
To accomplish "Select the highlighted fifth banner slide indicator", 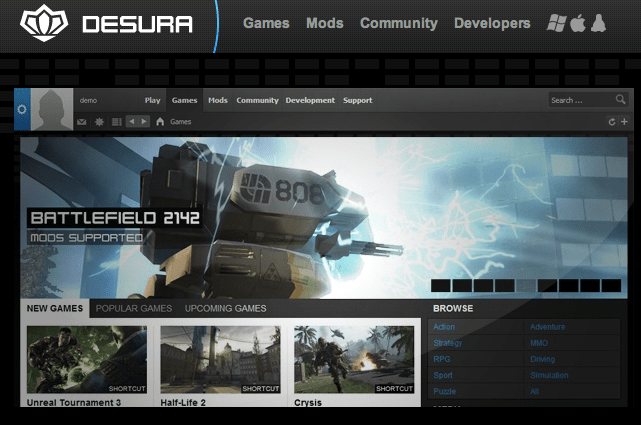I will click(526, 285).
